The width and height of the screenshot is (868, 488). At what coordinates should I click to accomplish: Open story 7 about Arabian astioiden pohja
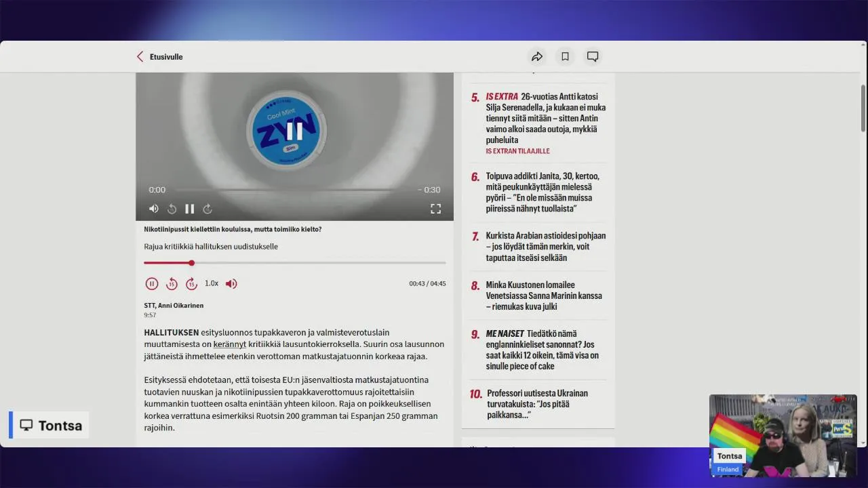coord(545,247)
